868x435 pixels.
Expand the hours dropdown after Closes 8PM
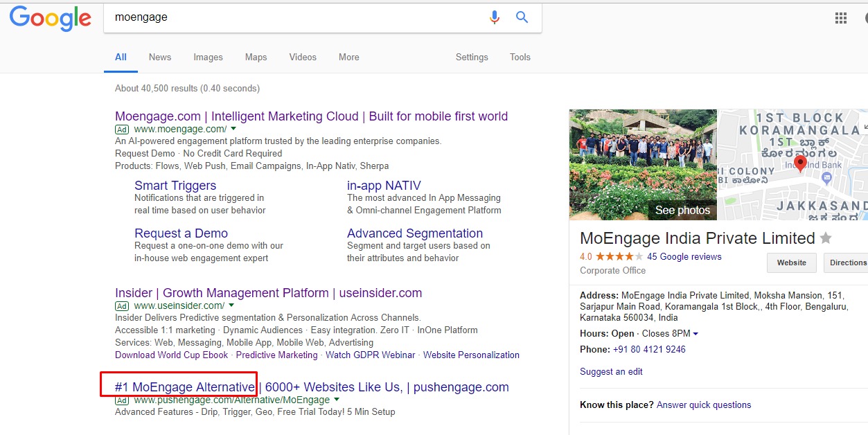coord(696,334)
